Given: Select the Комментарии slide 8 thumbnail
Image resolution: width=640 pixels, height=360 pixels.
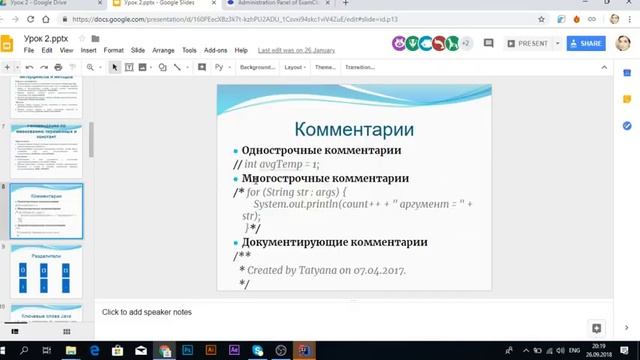Looking at the screenshot, I should point(46,211).
